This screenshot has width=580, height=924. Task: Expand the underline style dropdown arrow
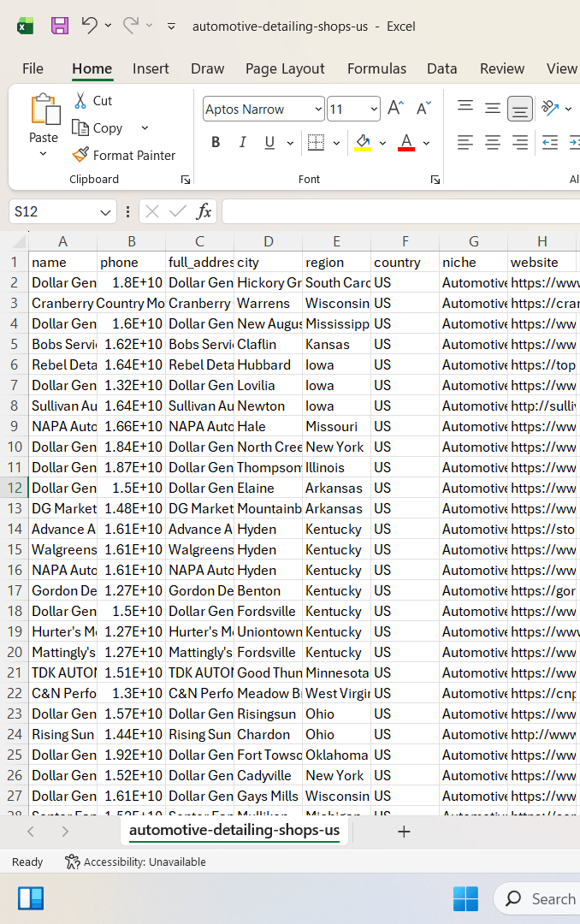click(290, 143)
